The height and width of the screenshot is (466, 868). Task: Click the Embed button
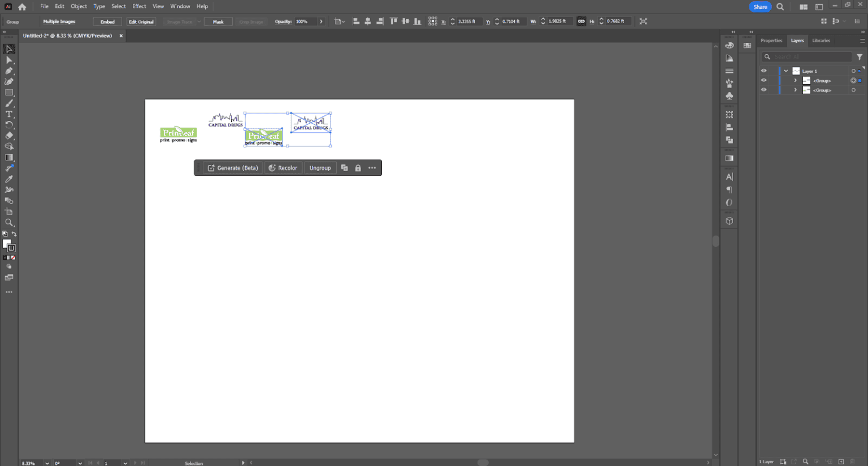(107, 21)
